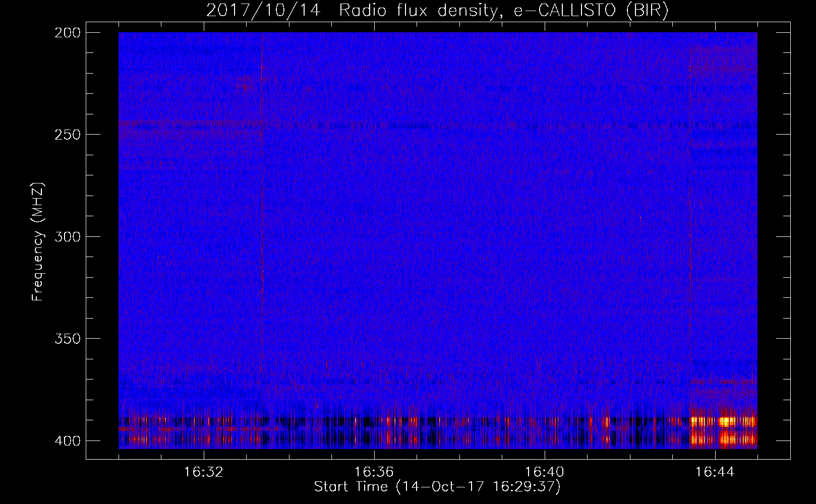
Task: Click the 16:32 time tick label
Action: point(203,472)
